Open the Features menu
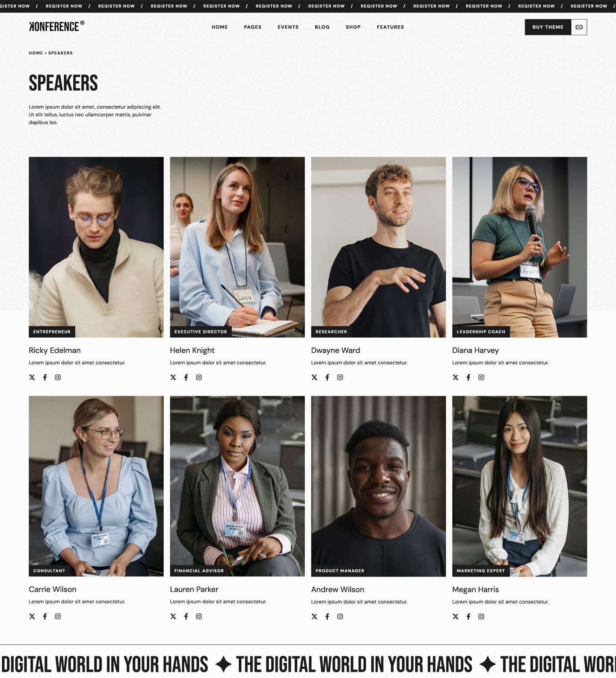The width and height of the screenshot is (616, 678). point(390,27)
